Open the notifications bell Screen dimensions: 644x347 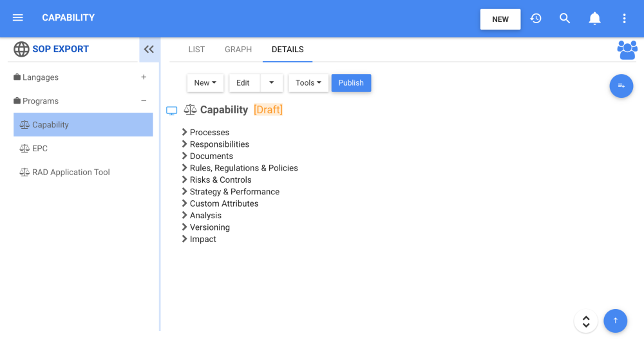(x=595, y=19)
